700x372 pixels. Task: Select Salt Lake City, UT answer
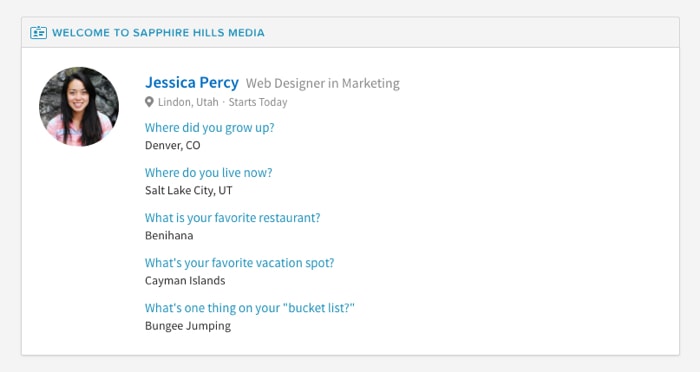(188, 191)
